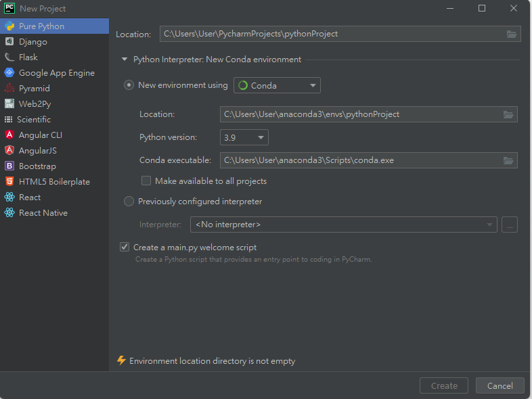Image resolution: width=532 pixels, height=399 pixels.
Task: Select the New environment using radio button
Action: pos(129,85)
